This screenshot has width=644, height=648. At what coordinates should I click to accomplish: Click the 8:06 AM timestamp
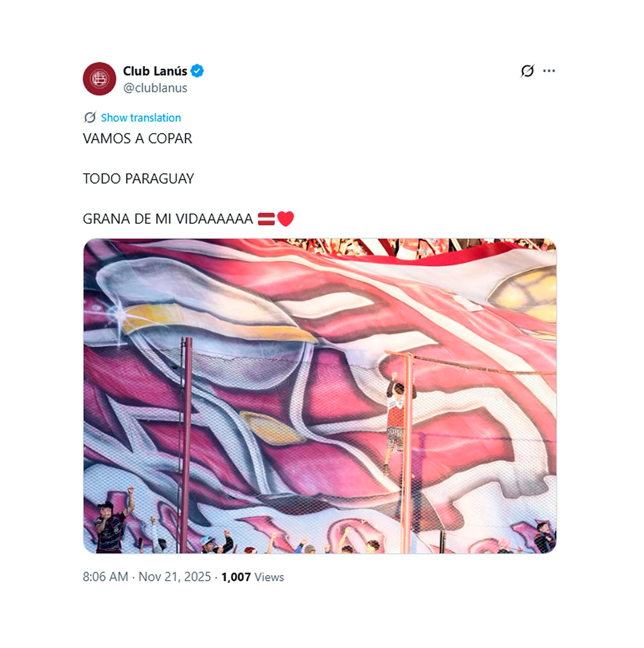105,577
